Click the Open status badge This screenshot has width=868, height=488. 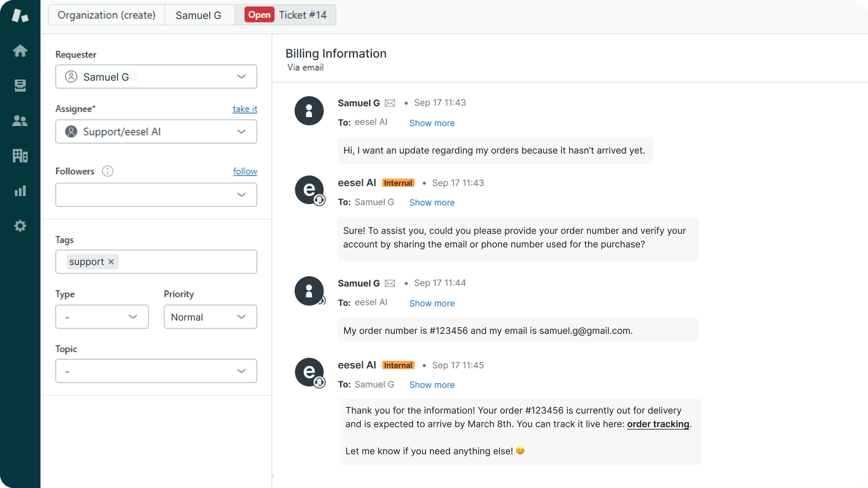(x=259, y=15)
